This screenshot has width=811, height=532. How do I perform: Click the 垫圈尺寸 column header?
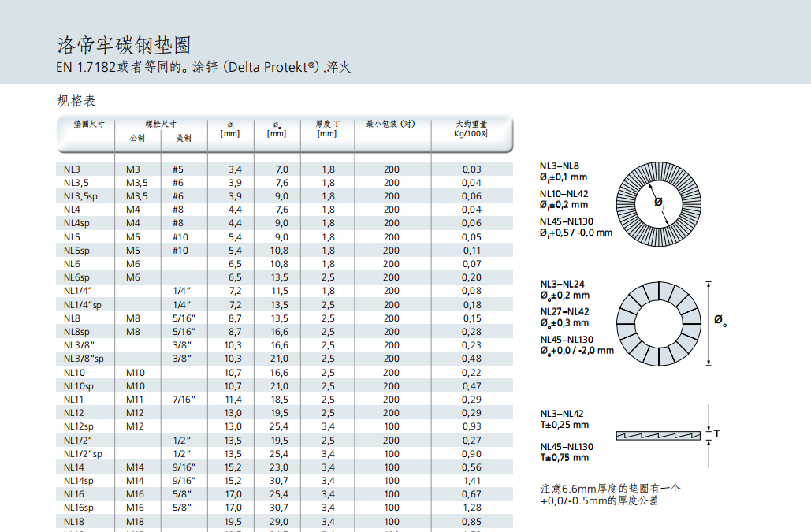pyautogui.click(x=89, y=124)
